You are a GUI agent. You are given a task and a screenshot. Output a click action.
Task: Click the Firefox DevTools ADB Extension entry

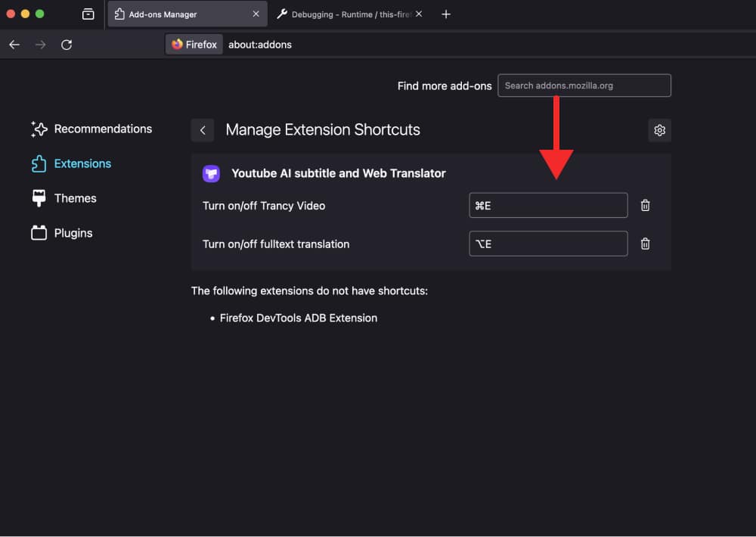point(299,318)
